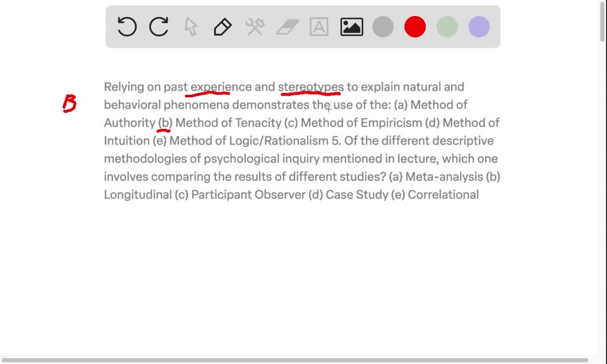The width and height of the screenshot is (607, 364).
Task: Select the red color swatch
Action: pos(414,26)
